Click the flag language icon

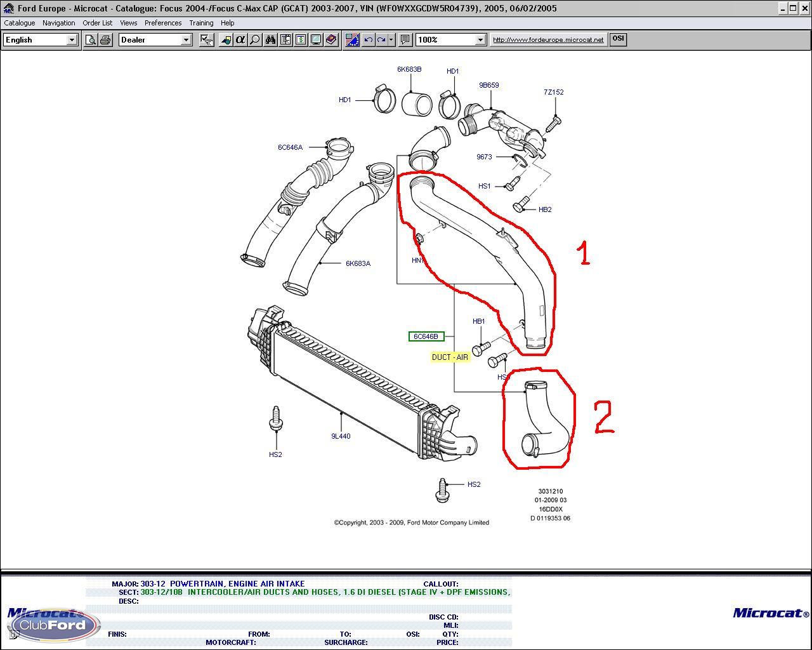pos(352,39)
